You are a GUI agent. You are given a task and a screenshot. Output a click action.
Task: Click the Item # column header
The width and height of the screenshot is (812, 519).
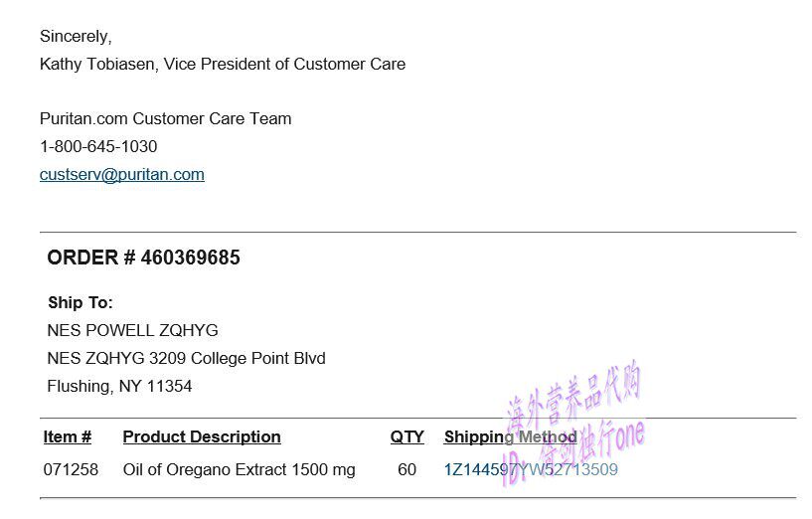tap(68, 437)
